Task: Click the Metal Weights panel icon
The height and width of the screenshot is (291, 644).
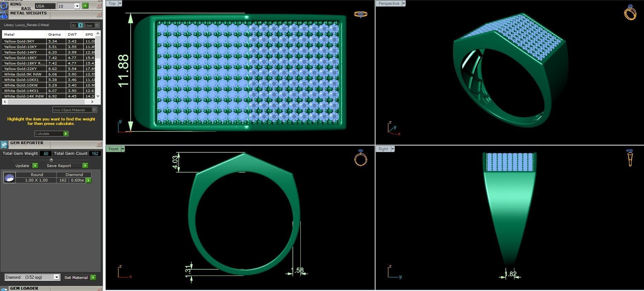Action: tap(4, 15)
